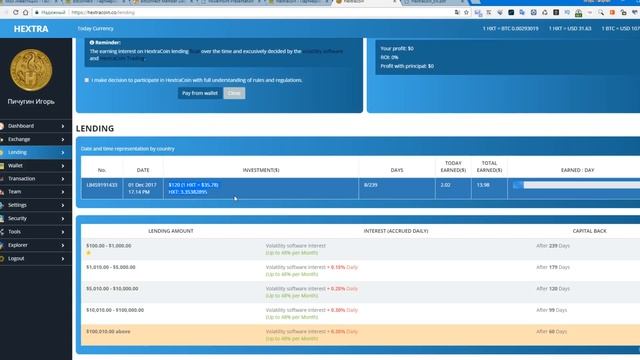Click the Pay from wallet button

[200, 93]
